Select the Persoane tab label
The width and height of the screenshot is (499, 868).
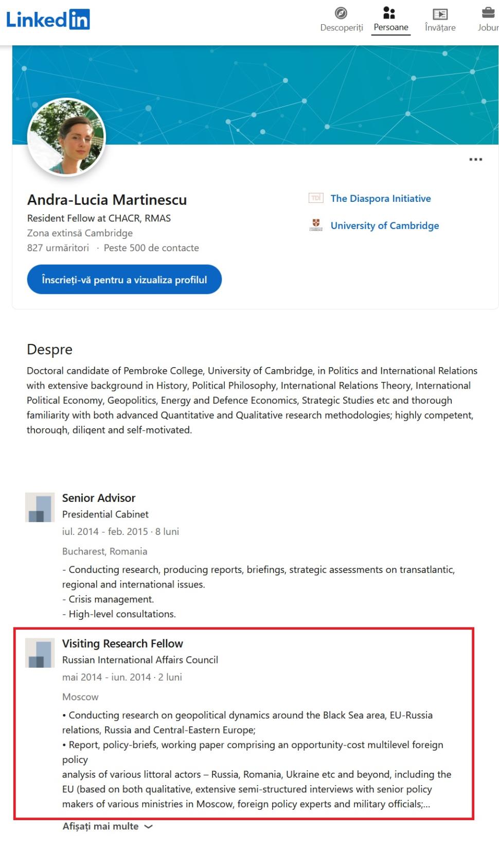391,27
